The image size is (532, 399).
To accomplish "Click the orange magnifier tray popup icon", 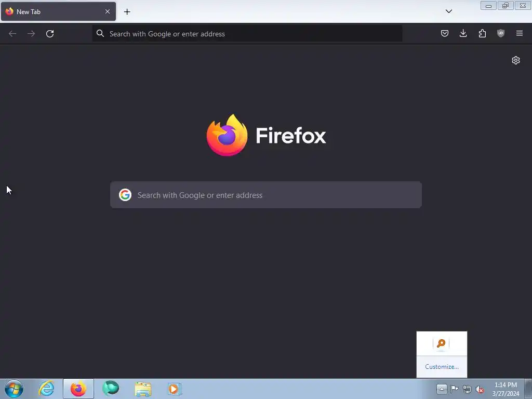I will 441,343.
